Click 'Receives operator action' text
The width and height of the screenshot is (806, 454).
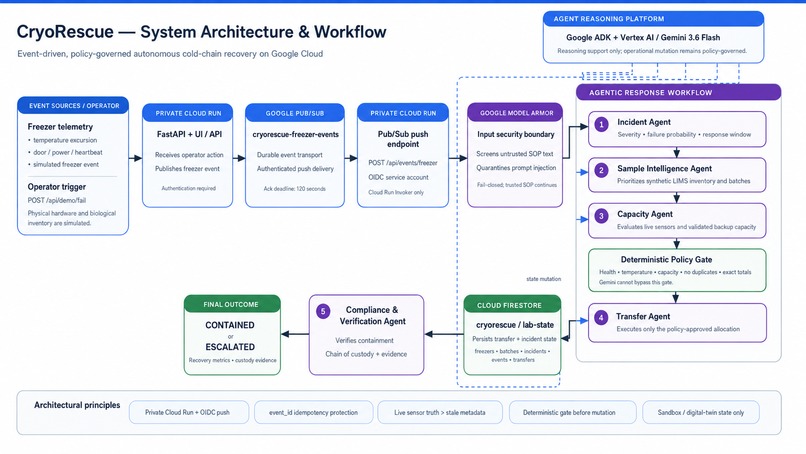[189, 155]
